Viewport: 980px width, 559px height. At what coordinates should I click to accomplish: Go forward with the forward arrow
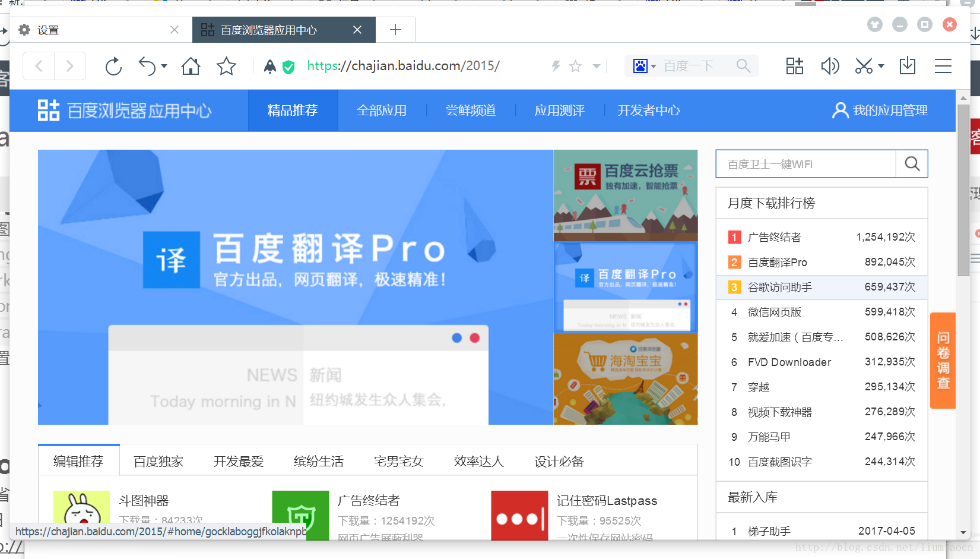(70, 66)
